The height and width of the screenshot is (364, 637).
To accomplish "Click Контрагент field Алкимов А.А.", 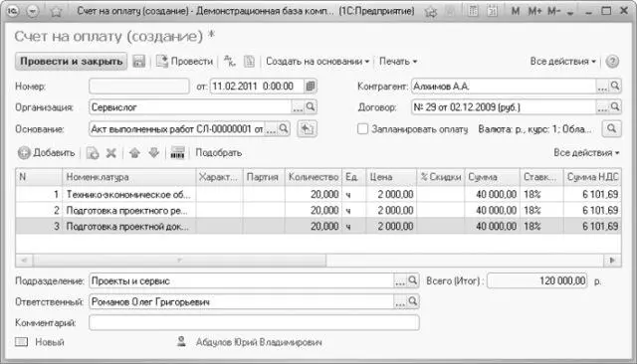I will tap(504, 87).
